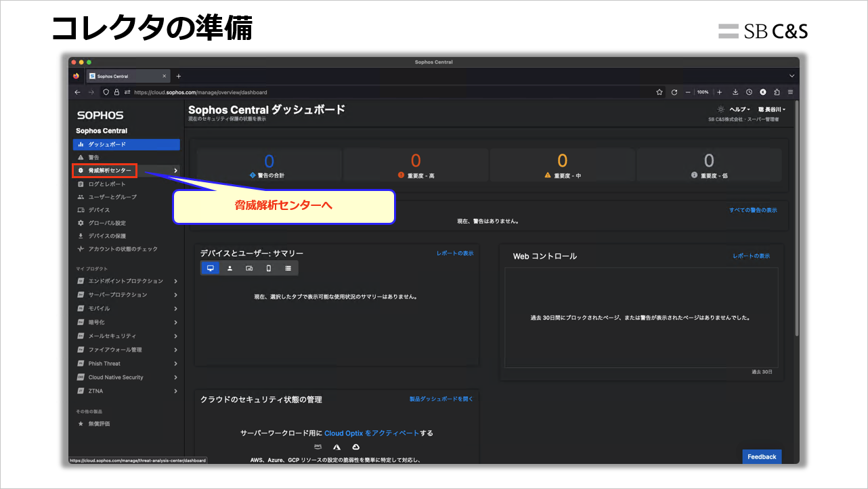Screen dimensions: 868x489
Task: Click the 重要度 - 低 count tile
Action: pyautogui.click(x=709, y=165)
